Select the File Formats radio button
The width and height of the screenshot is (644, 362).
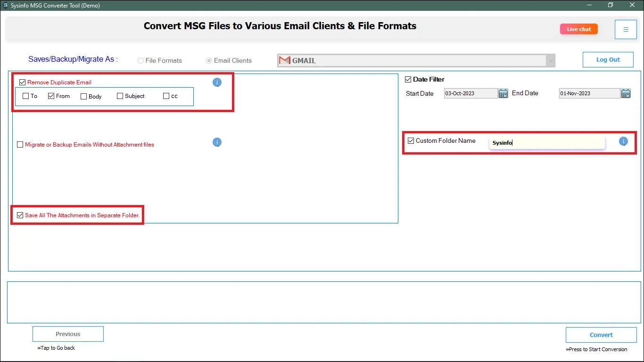pos(140,61)
